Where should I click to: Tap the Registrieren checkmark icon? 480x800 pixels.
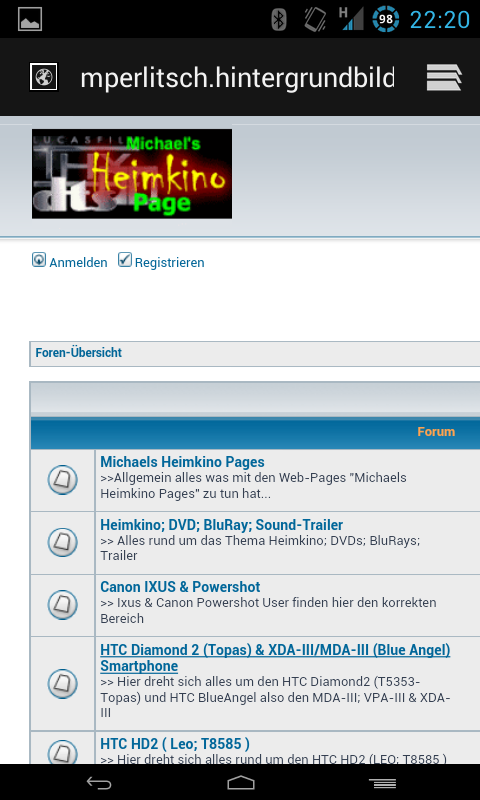pyautogui.click(x=125, y=260)
